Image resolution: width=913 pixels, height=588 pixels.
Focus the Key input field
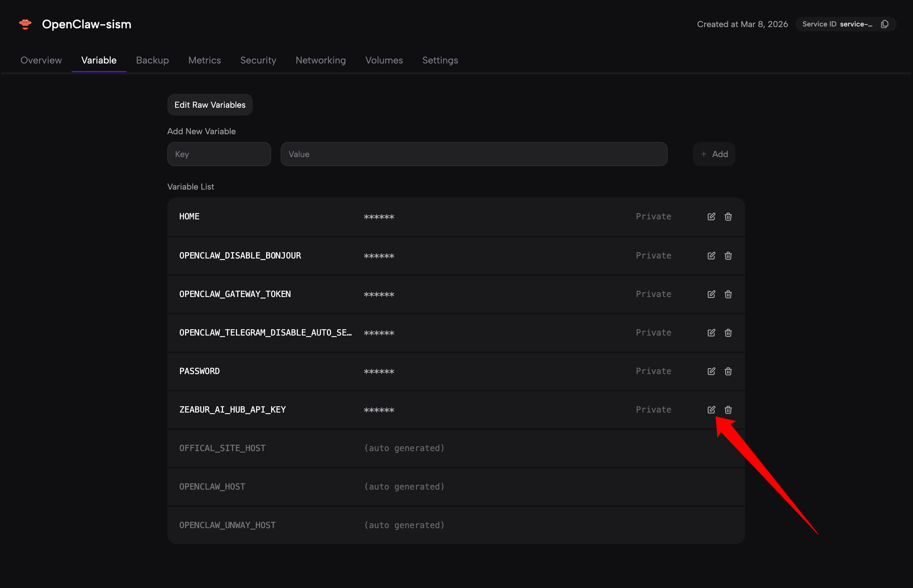[219, 154]
